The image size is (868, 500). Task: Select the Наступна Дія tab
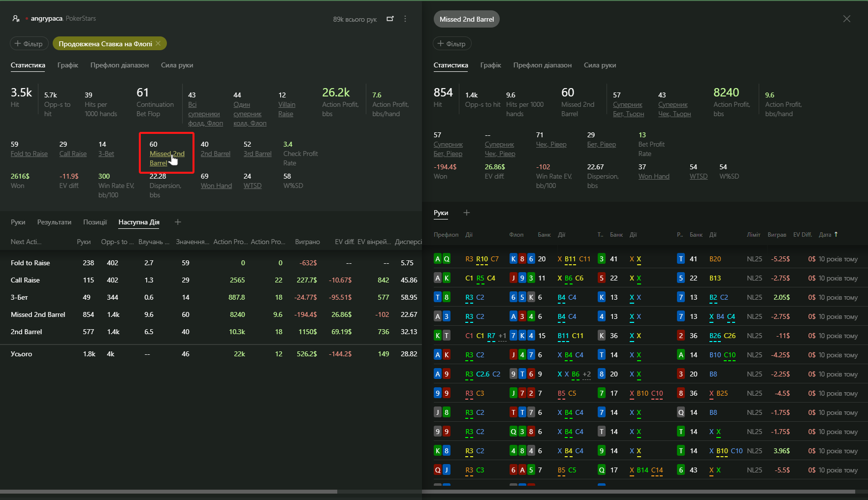click(x=139, y=222)
